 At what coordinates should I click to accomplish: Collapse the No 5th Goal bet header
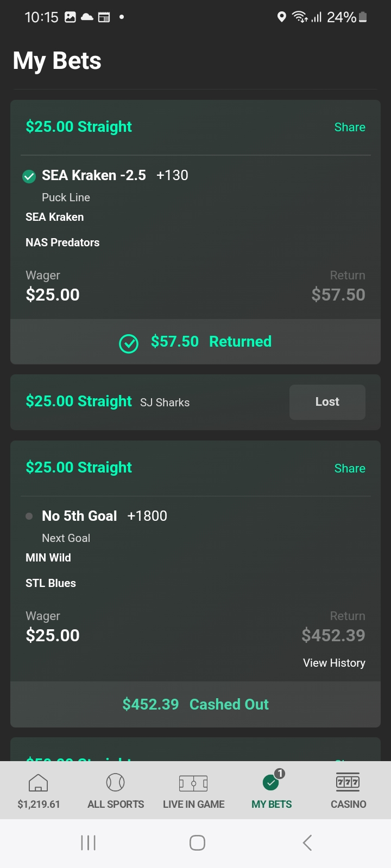click(x=79, y=468)
